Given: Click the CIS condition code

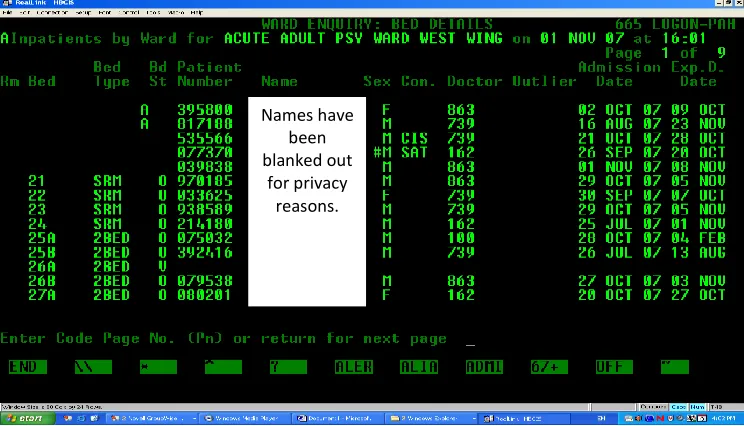Looking at the screenshot, I should coord(414,138).
